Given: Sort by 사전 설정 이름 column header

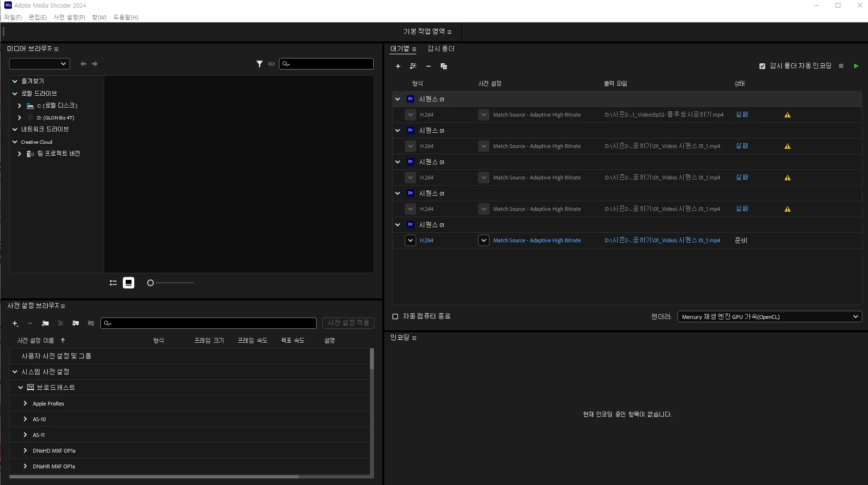Looking at the screenshot, I should click(36, 340).
